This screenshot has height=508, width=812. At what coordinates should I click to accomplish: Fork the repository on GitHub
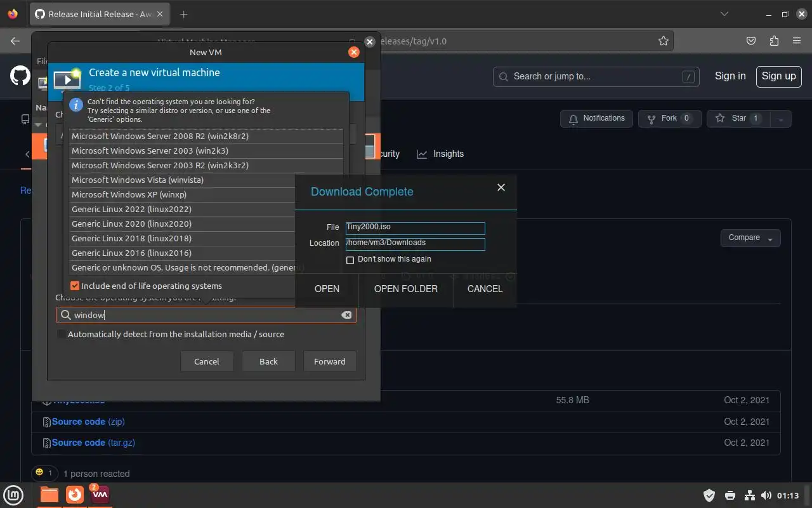click(x=670, y=118)
